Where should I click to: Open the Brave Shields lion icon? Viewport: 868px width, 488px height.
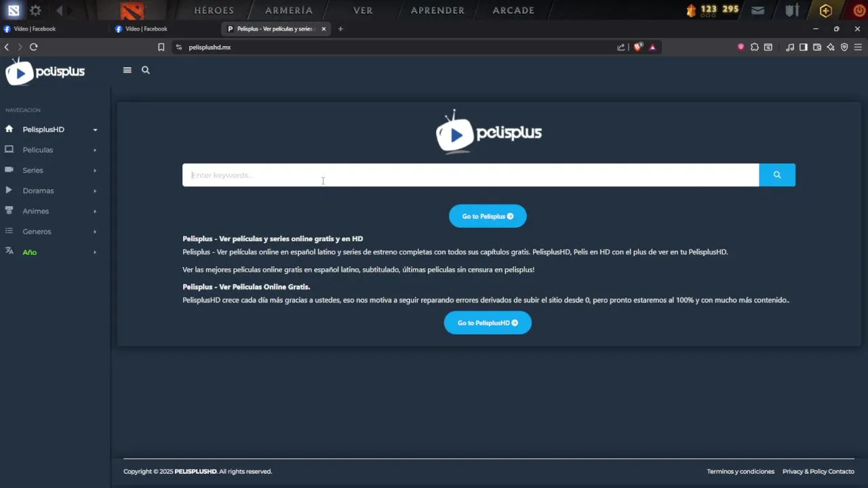click(x=637, y=47)
